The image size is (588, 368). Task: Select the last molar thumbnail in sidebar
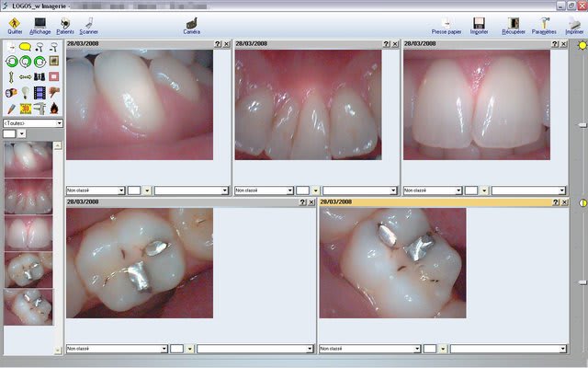pos(28,306)
